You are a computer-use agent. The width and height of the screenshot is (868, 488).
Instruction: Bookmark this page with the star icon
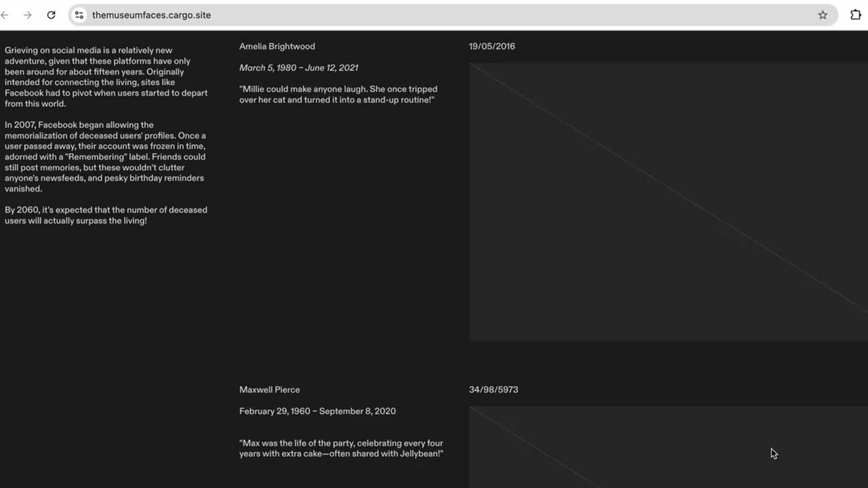coord(823,15)
